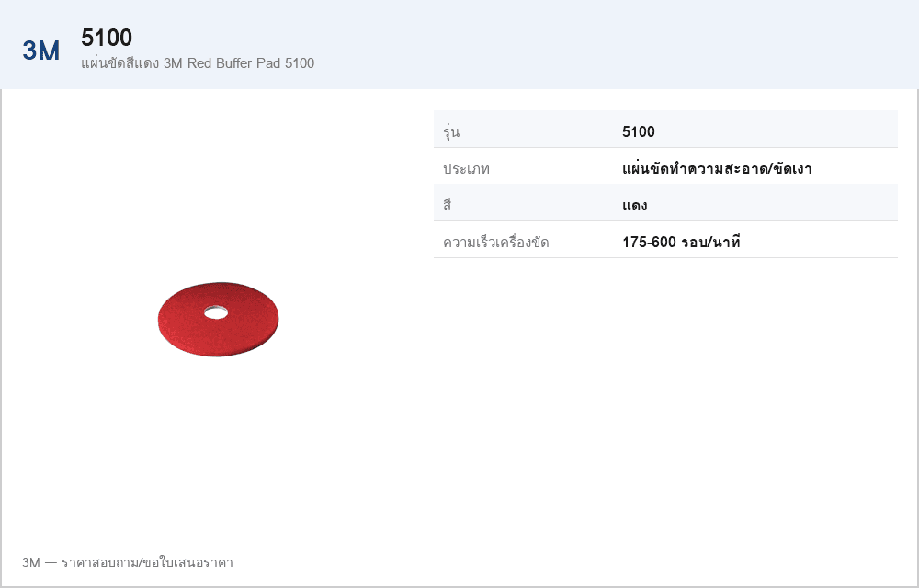The width and height of the screenshot is (919, 588).
Task: Select the model value "5100" in spec table
Action: (639, 131)
